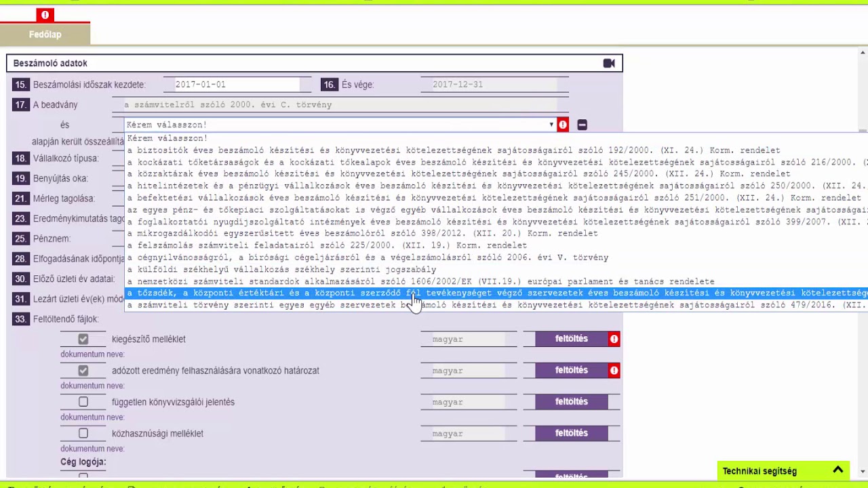Click the page vertical scrollbar down arrow

(x=863, y=471)
